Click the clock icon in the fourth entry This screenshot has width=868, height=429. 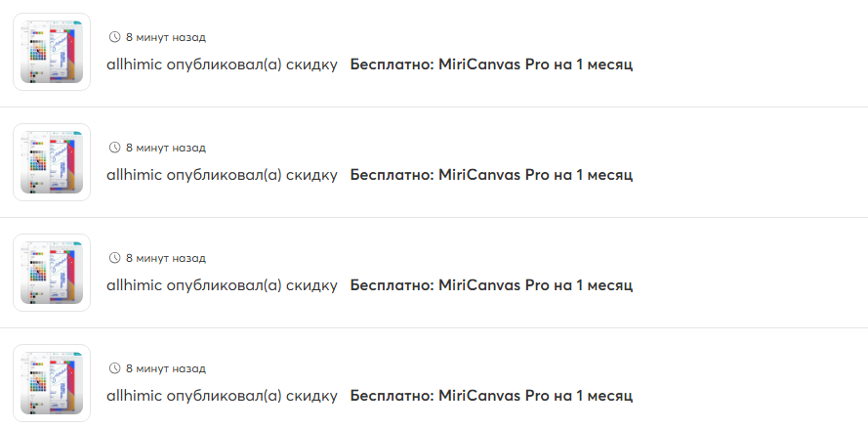click(114, 368)
